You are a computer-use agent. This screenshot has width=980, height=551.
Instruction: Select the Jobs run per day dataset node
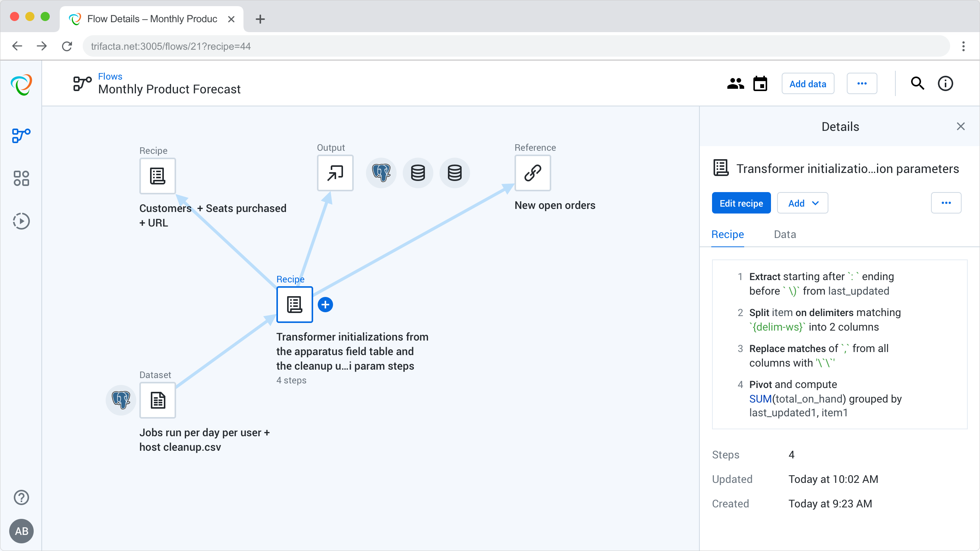click(x=158, y=400)
